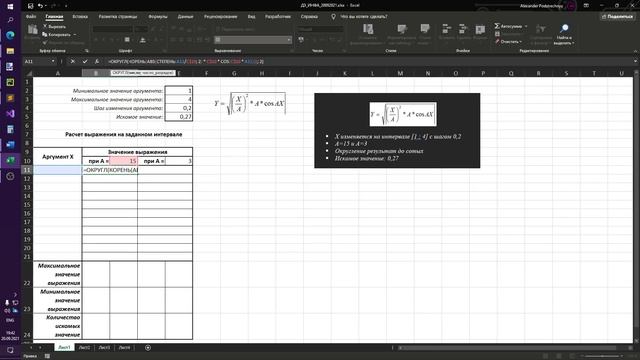
Task: Switch to the Рецензирование tab
Action: tap(220, 17)
